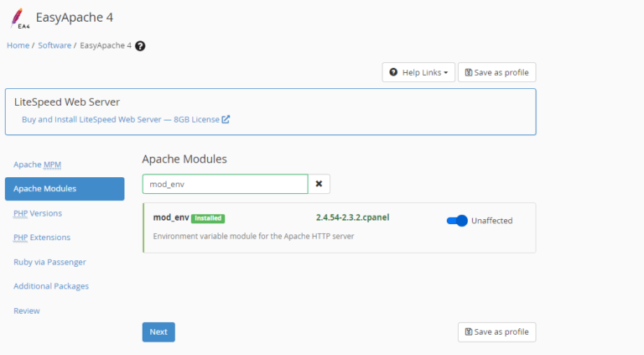Viewport: 644px width, 355px height.
Task: Click the floppy disk icon in top Save as profile
Action: pyautogui.click(x=468, y=72)
